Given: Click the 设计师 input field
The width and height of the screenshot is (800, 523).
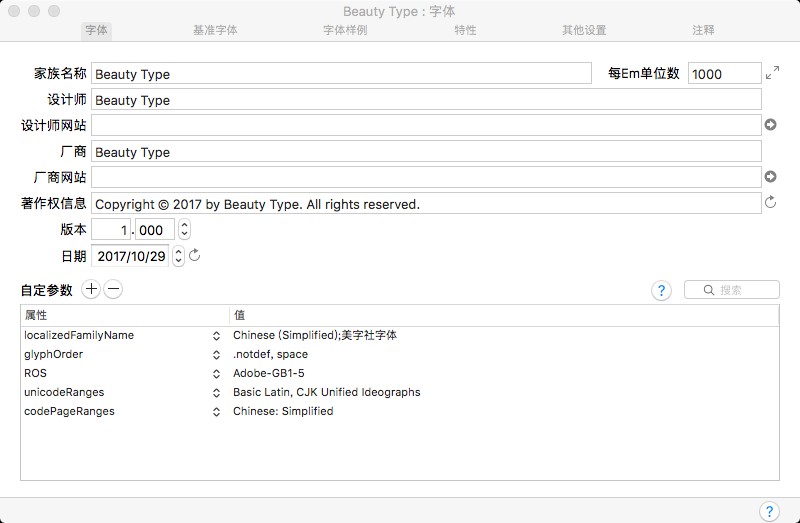Looking at the screenshot, I should tap(427, 99).
